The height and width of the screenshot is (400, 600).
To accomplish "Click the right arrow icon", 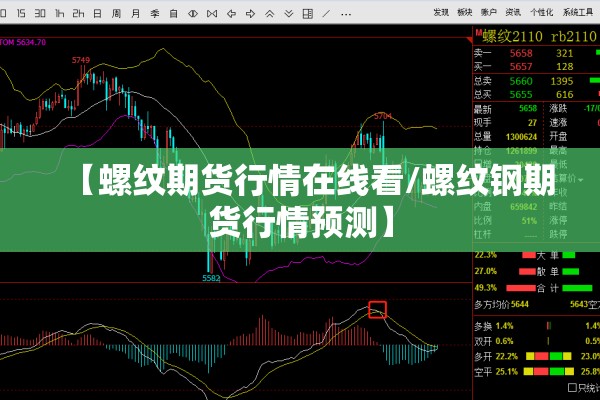I will (x=250, y=14).
